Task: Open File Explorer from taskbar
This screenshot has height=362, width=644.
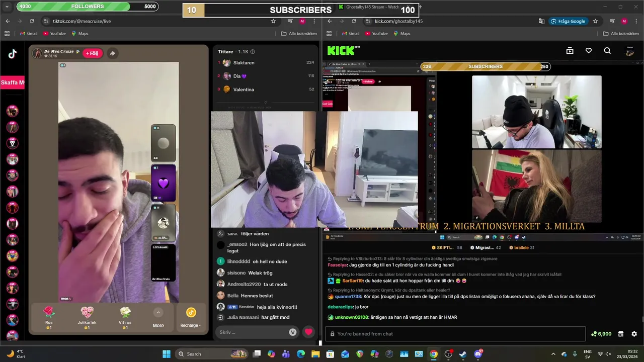Action: (x=315, y=354)
